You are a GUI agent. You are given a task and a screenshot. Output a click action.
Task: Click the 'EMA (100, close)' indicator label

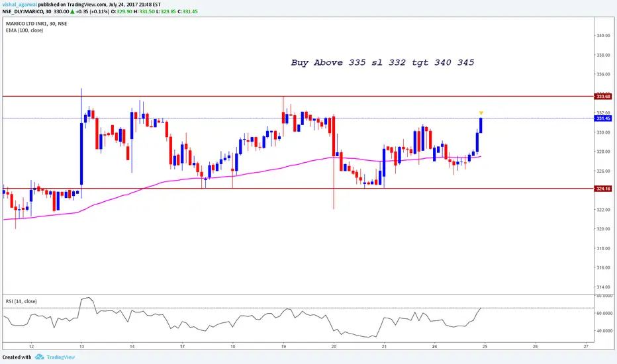coord(24,30)
